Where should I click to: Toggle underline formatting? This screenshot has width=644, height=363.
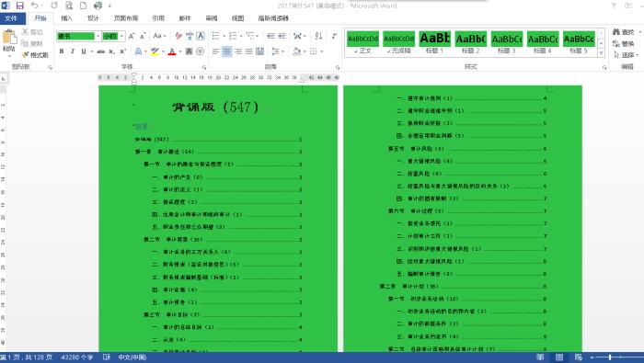pyautogui.click(x=84, y=51)
